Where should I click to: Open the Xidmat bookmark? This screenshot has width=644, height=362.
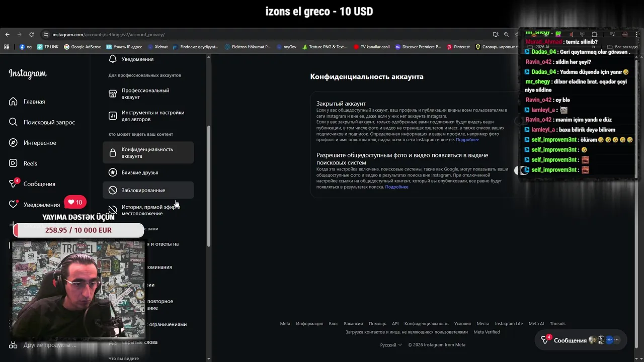(157, 47)
